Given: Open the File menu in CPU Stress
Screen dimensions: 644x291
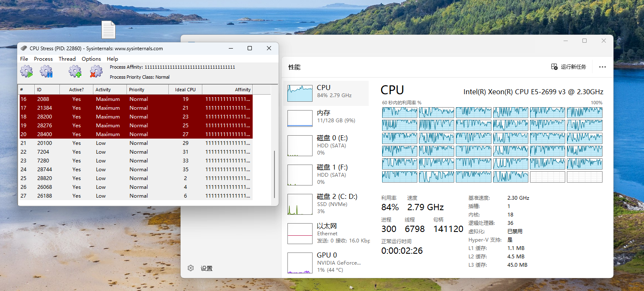Looking at the screenshot, I should pyautogui.click(x=24, y=59).
